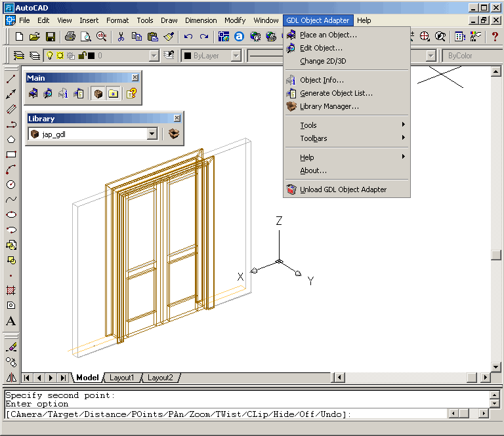Screen dimensions: 504x436
Task: Open the File menu
Action: coord(24,20)
